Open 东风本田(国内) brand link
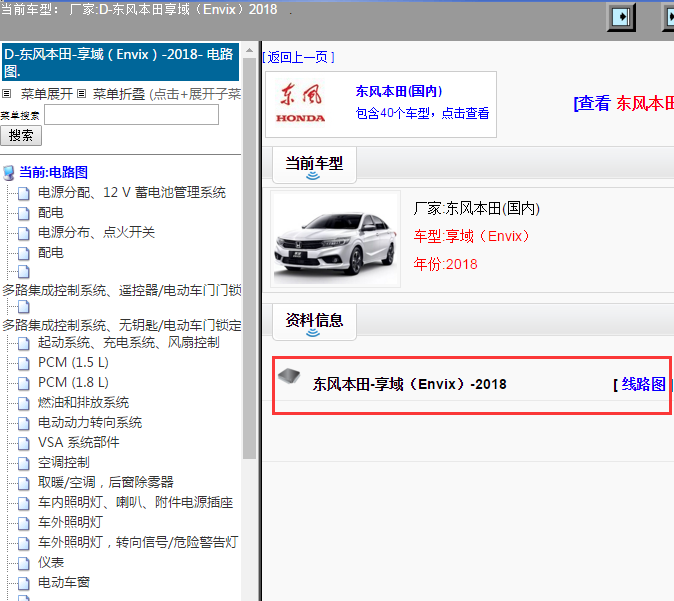 coord(398,91)
